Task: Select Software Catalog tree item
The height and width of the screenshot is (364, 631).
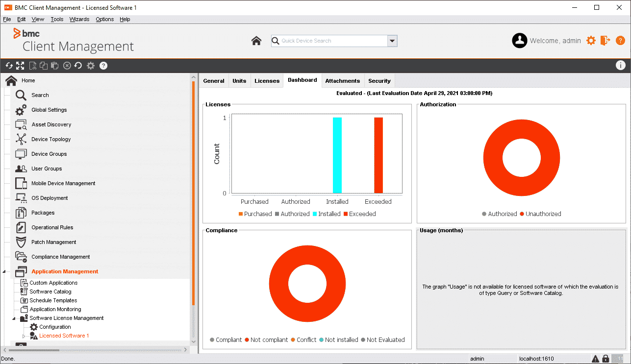Action: coord(50,291)
